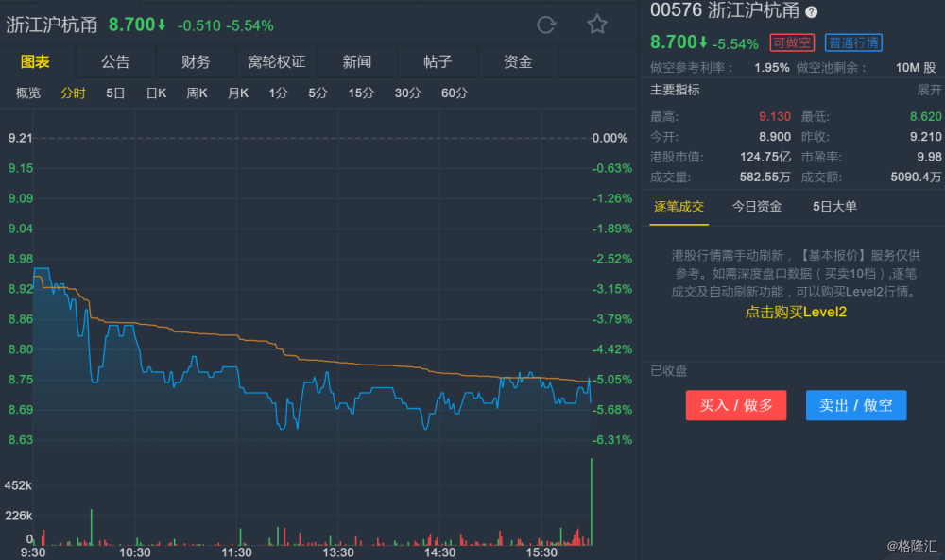The width and height of the screenshot is (945, 560).
Task: Open the 公告 tab
Action: pos(115,62)
